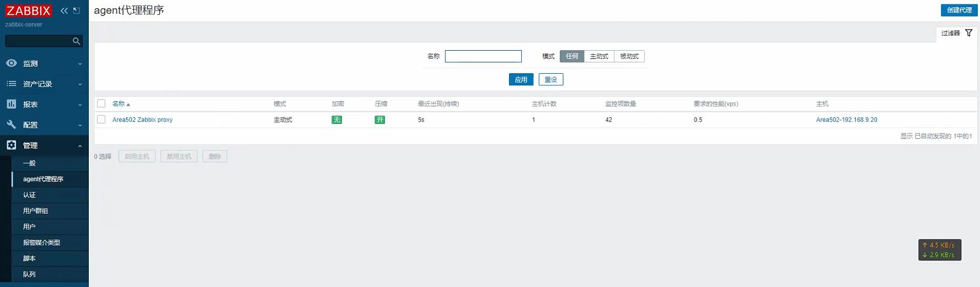This screenshot has width=980, height=287.
Task: Expand the 监测 menu chevron
Action: [80, 64]
